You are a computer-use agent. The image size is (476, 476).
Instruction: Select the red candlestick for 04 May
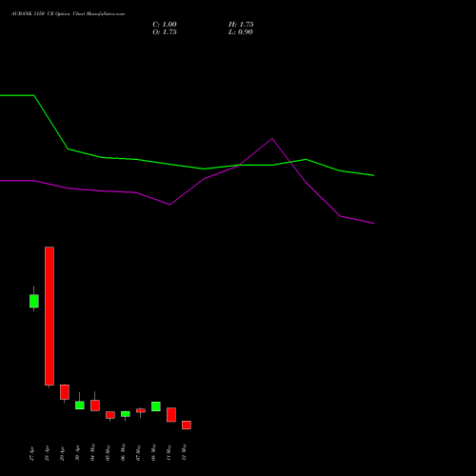point(95,406)
